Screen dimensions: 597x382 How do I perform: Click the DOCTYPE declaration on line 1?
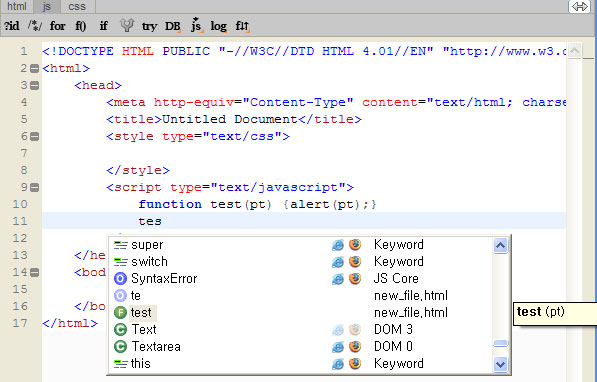point(303,51)
